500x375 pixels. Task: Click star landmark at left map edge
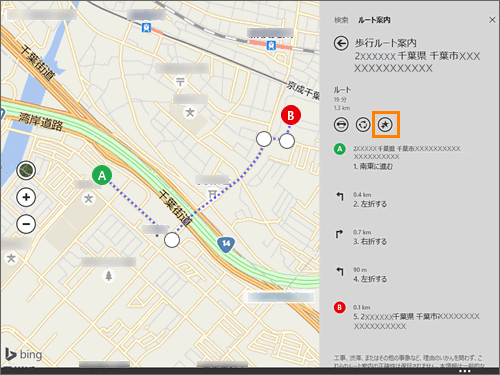[11, 258]
